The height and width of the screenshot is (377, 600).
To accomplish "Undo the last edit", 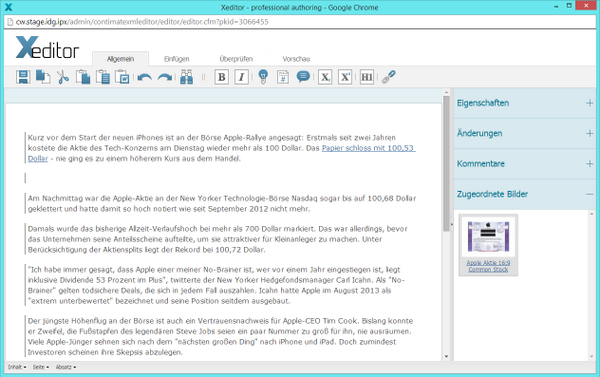I will pos(145,77).
